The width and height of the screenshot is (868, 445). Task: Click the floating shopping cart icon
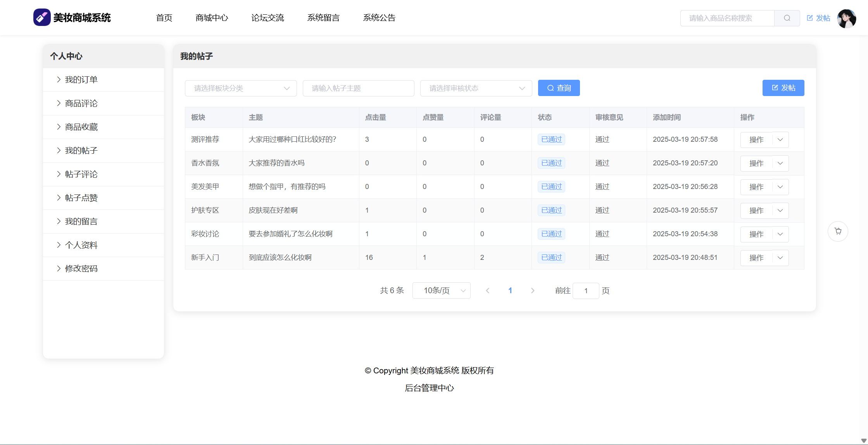[x=838, y=231]
